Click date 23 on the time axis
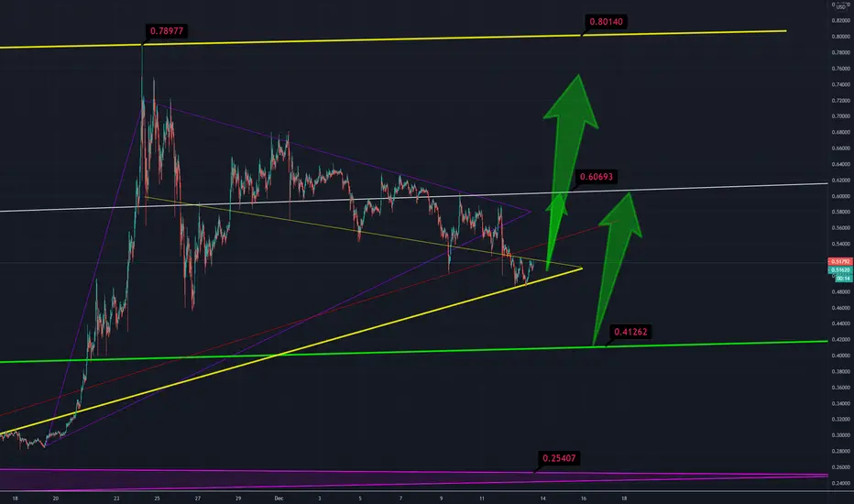The width and height of the screenshot is (854, 504). click(116, 499)
